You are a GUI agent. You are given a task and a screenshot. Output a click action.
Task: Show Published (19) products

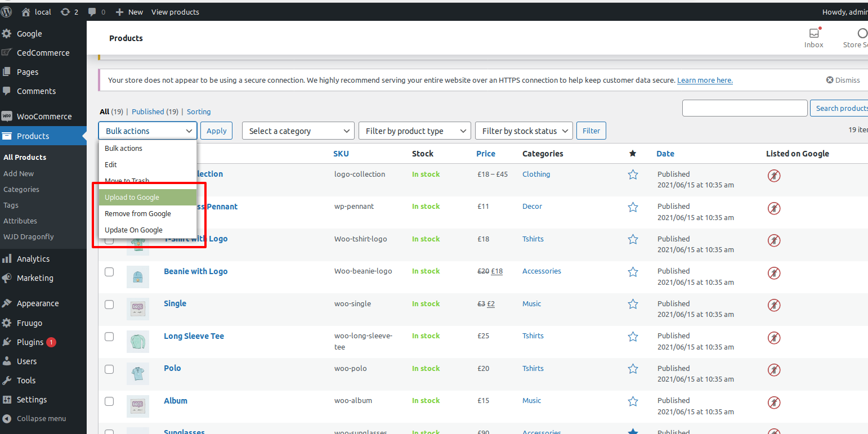tap(155, 111)
